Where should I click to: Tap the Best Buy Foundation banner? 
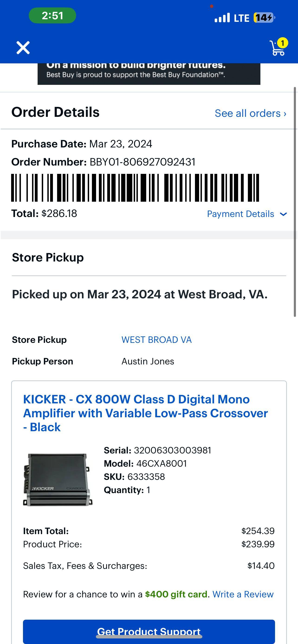point(149,73)
